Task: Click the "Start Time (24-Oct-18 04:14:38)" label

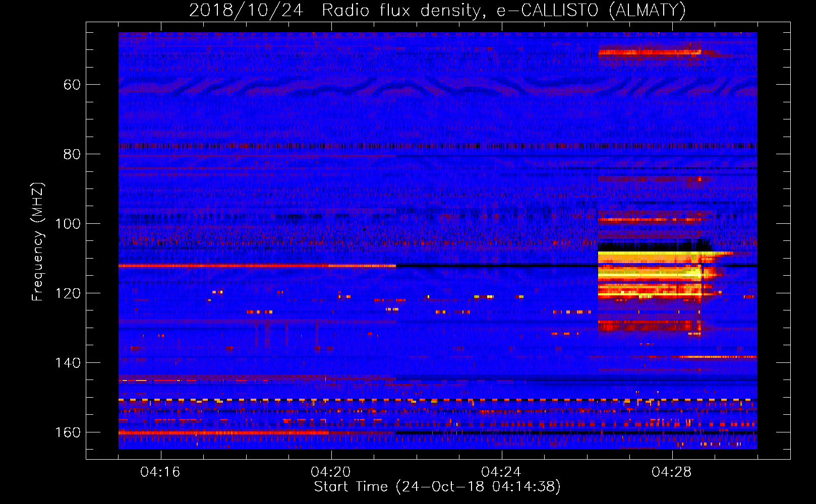Action: tap(437, 487)
